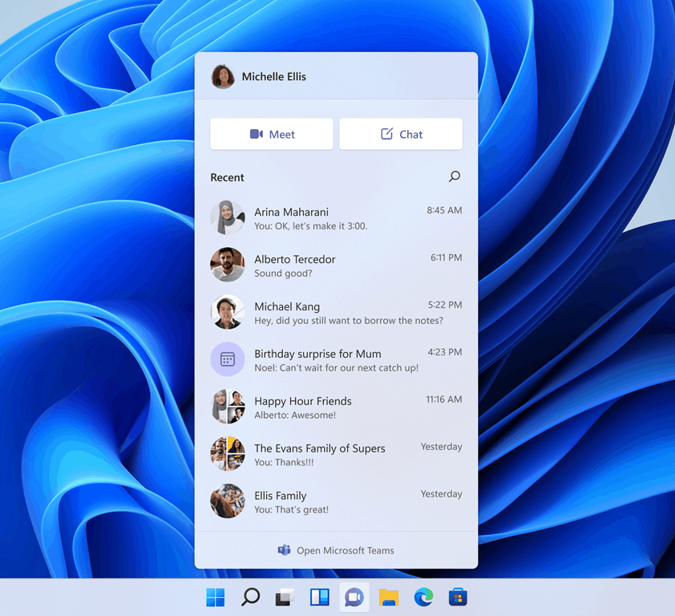Open Task View from the taskbar
Image resolution: width=675 pixels, height=616 pixels.
285,597
